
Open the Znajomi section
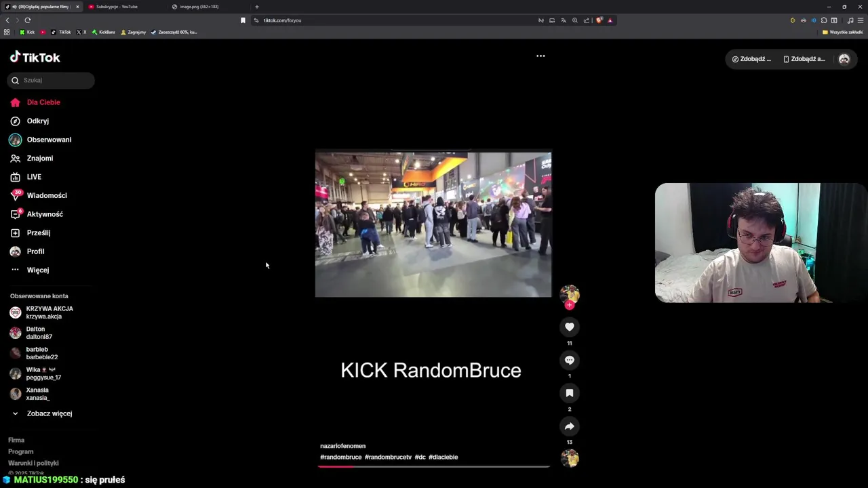pos(31,158)
